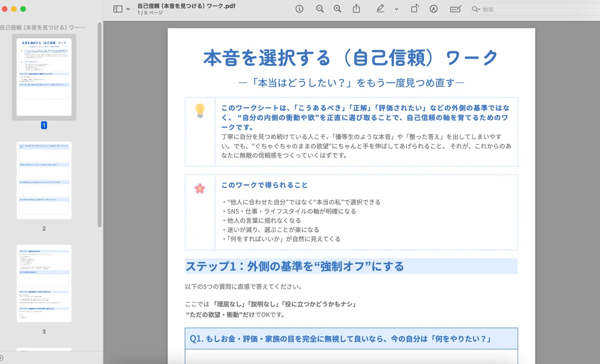Click the 1 / 5 ページ page indicator
The width and height of the screenshot is (600, 364).
(x=150, y=12)
